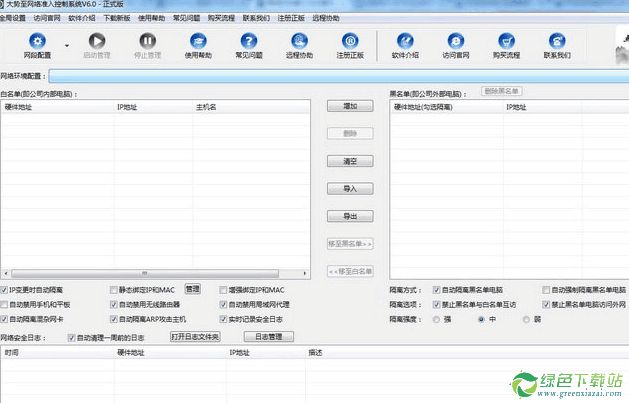Viewport: 629px width, 403px height.
Task: Select the 强 isolation strength radio button
Action: pyautogui.click(x=436, y=319)
